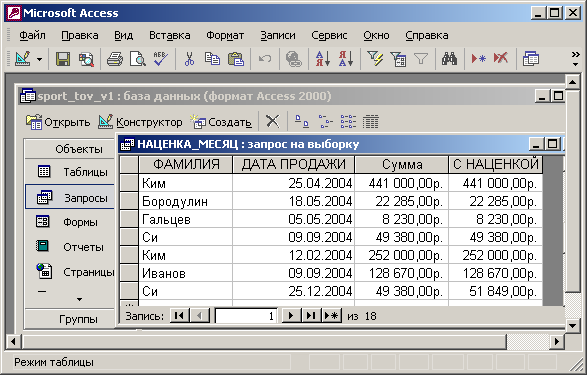Open the Сервис menu

tap(329, 35)
